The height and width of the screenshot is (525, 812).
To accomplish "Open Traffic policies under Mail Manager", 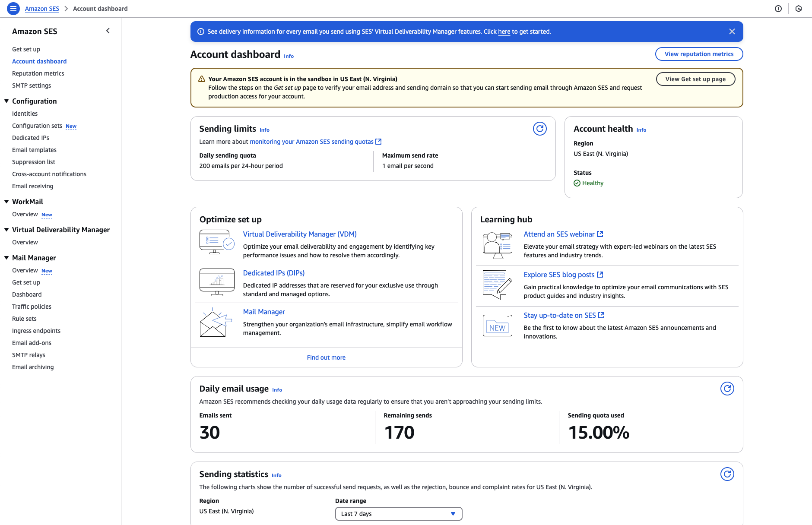I will pyautogui.click(x=32, y=307).
